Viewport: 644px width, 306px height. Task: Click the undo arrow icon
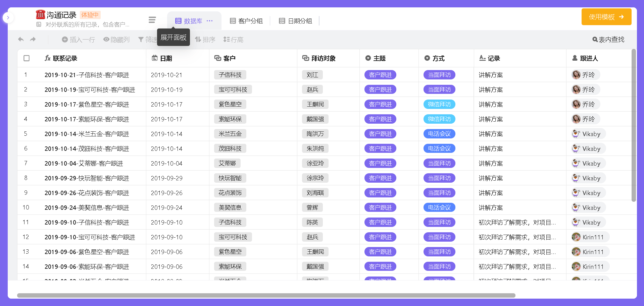pyautogui.click(x=21, y=40)
